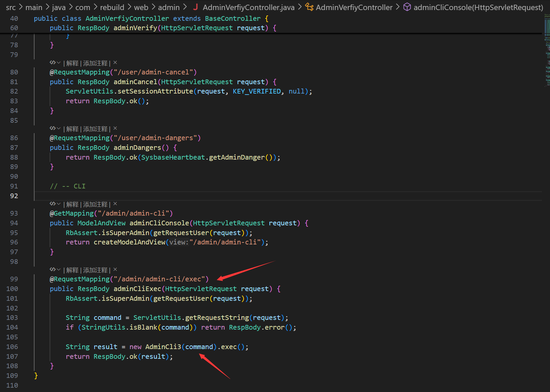The image size is (550, 392).
Task: Click the method cube icon before adminCliConsole breadcrumb
Action: (x=407, y=7)
